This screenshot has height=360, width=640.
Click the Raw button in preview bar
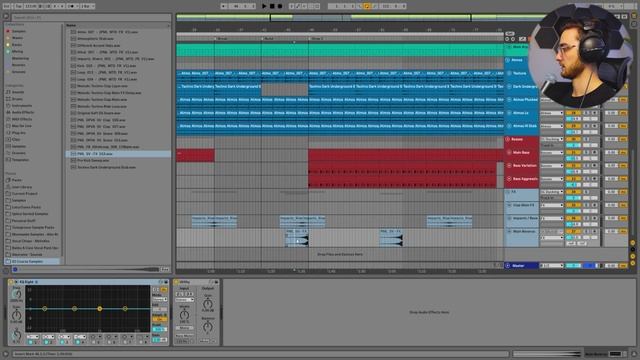tap(164, 269)
